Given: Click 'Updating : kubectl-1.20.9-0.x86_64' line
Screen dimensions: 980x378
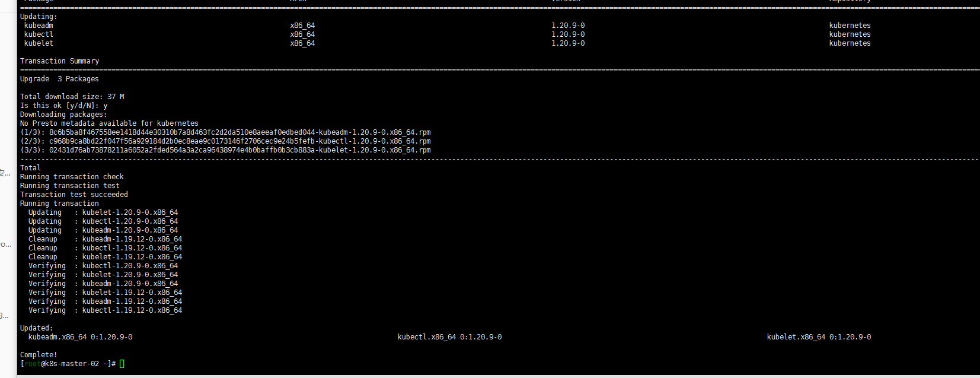Looking at the screenshot, I should [x=103, y=221].
